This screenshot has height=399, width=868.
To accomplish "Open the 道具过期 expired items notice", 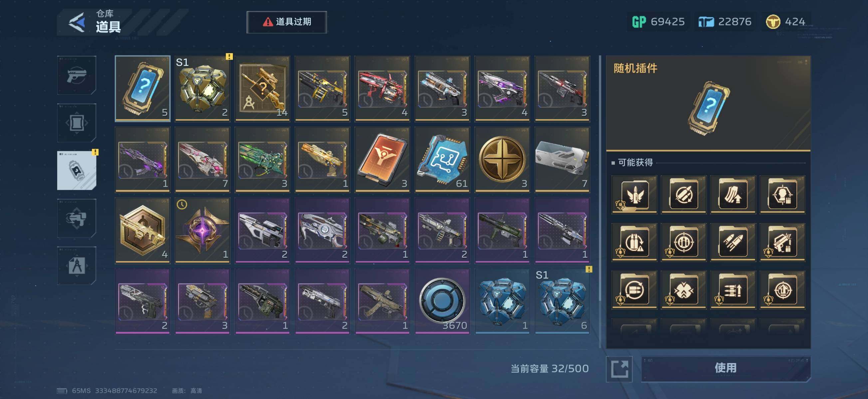I will (287, 22).
